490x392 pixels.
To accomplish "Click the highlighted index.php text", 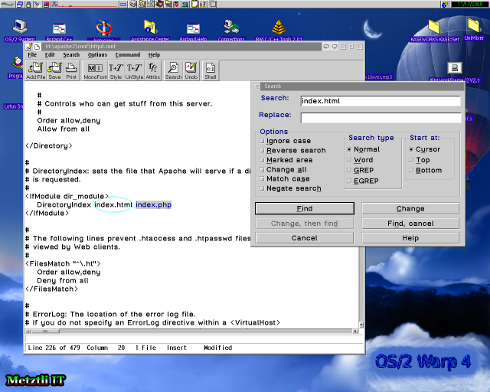I will 153,205.
